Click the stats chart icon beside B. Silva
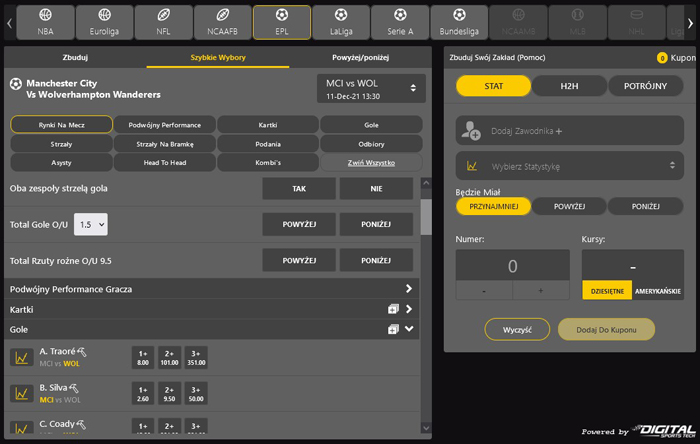Screen dimensions: 700x444 [x=20, y=393]
